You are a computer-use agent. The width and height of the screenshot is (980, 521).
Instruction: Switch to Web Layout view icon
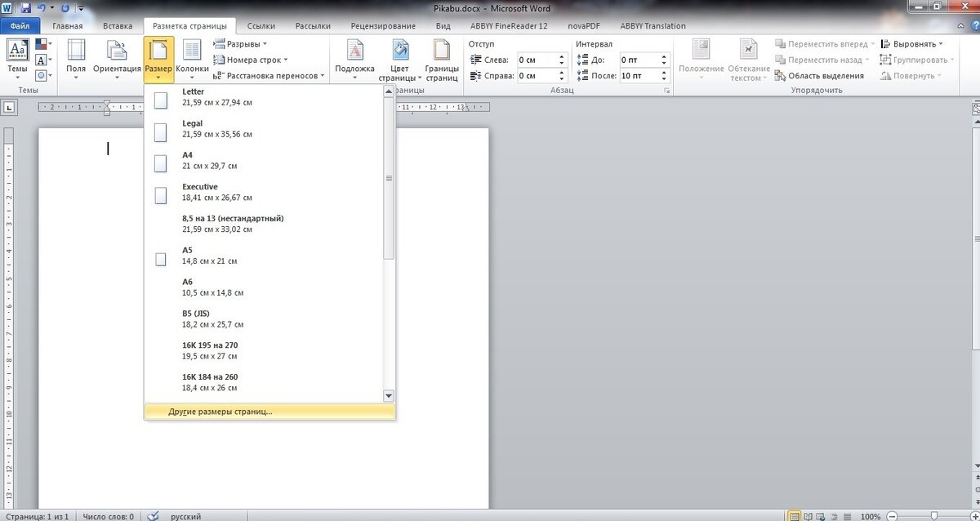(x=822, y=516)
